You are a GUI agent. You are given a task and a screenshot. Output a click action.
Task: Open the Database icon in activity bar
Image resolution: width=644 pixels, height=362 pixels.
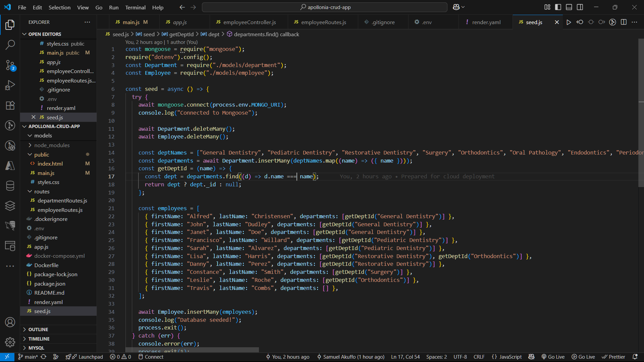pyautogui.click(x=10, y=186)
